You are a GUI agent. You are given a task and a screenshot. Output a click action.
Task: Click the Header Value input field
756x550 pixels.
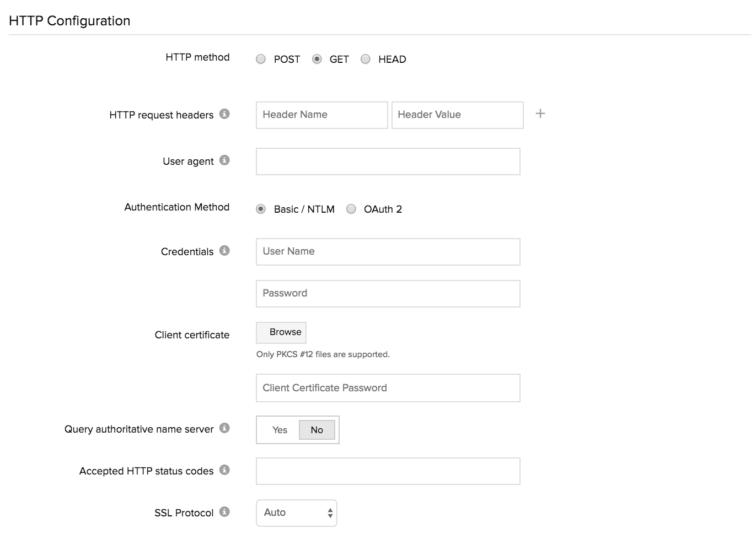click(458, 115)
